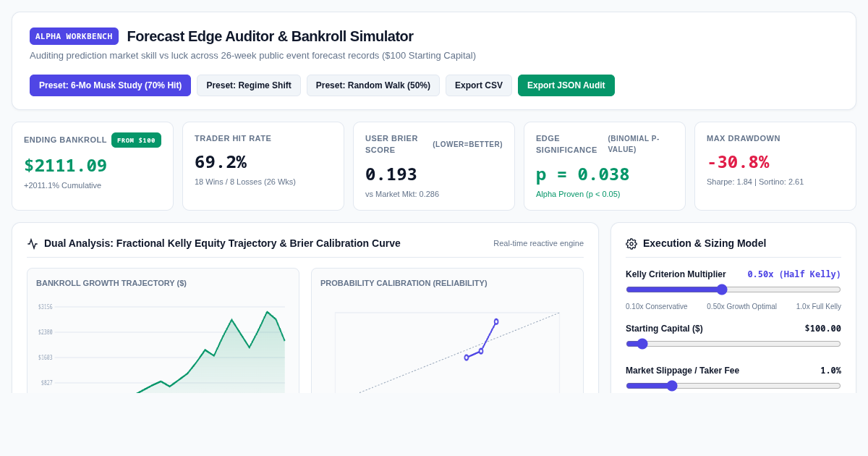
Task: Click the p = 0.038 significance value
Action: pos(583,174)
